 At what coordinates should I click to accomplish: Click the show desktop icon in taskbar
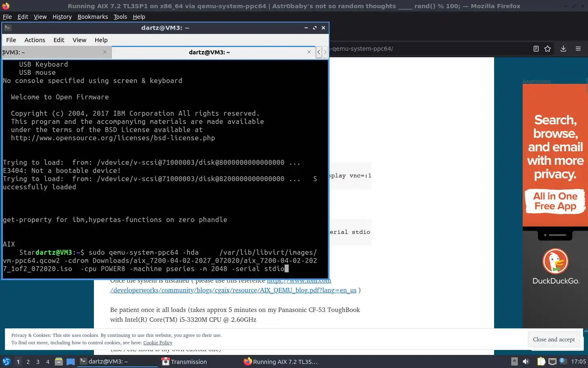(71, 361)
